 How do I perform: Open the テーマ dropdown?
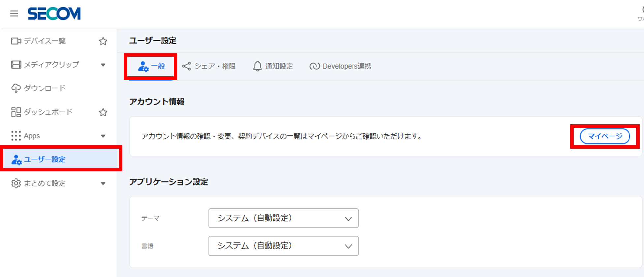[x=284, y=218]
